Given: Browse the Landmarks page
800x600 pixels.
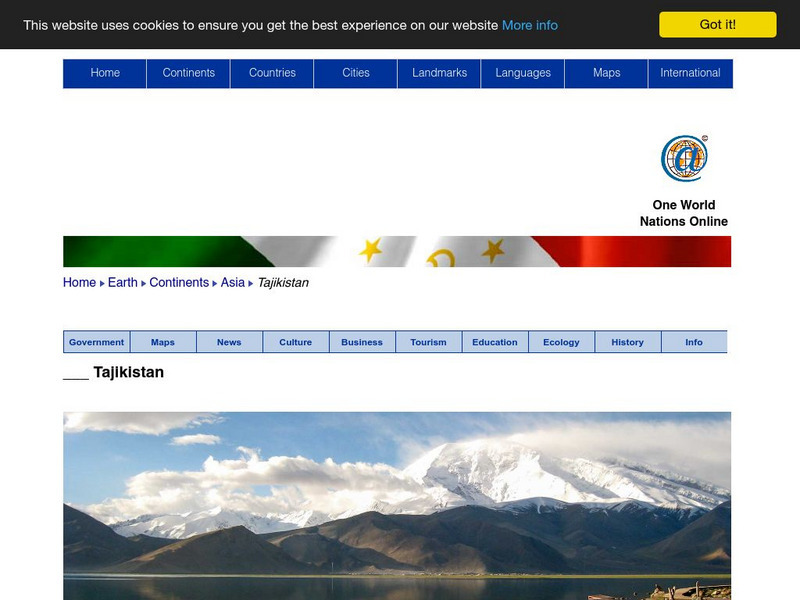Looking at the screenshot, I should [440, 72].
